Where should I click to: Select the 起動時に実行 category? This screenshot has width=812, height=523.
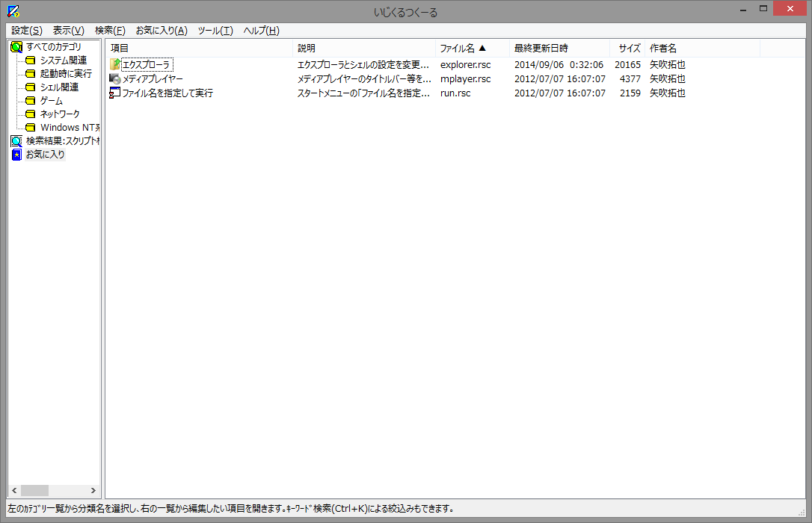point(67,74)
